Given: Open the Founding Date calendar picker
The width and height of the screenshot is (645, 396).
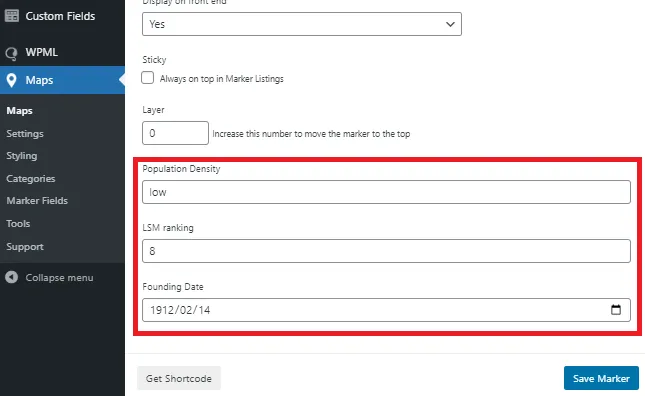Looking at the screenshot, I should click(615, 310).
